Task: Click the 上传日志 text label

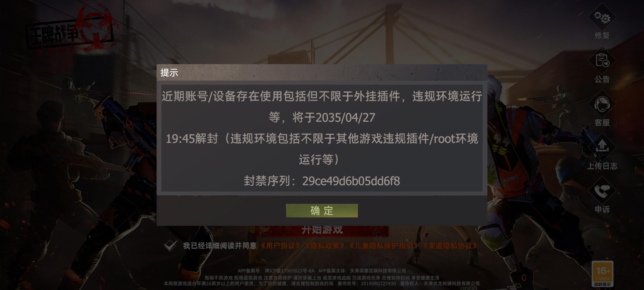Action: (602, 166)
